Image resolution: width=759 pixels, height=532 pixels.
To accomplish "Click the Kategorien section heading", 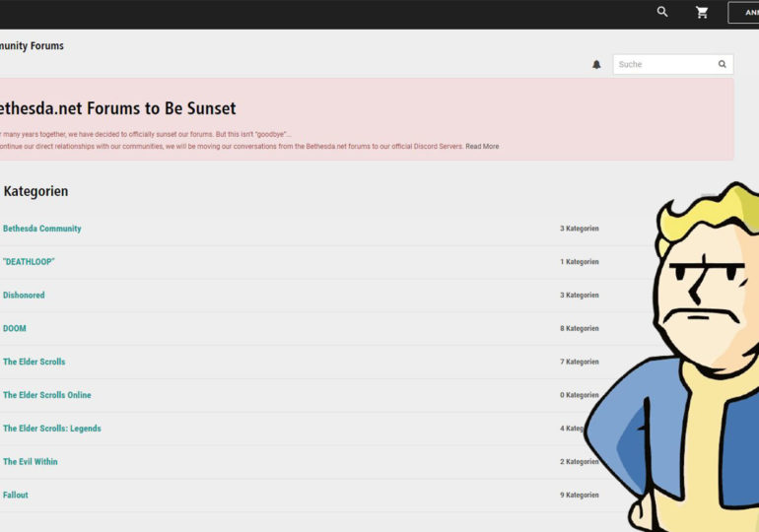I will [x=35, y=191].
